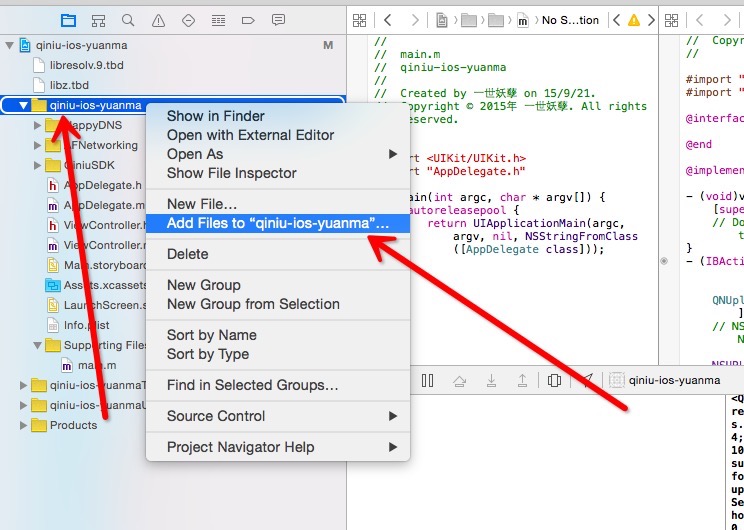
Task: Choose Show in Finder from context menu
Action: [278, 116]
